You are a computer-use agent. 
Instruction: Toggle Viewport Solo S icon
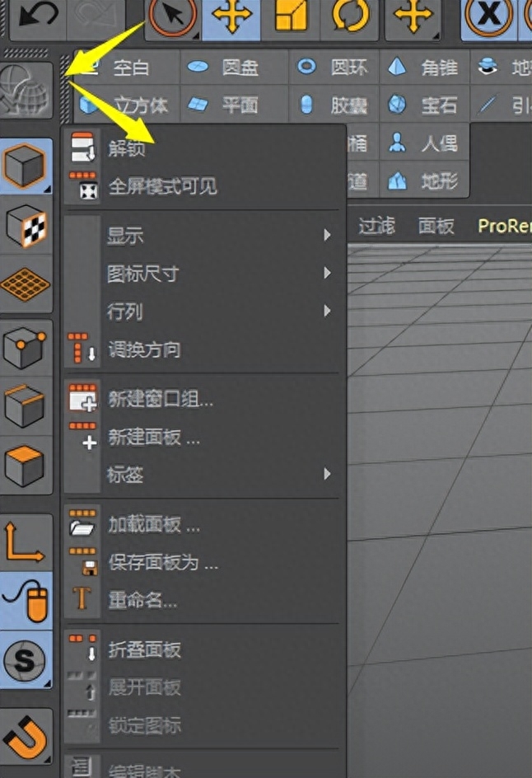pyautogui.click(x=26, y=660)
